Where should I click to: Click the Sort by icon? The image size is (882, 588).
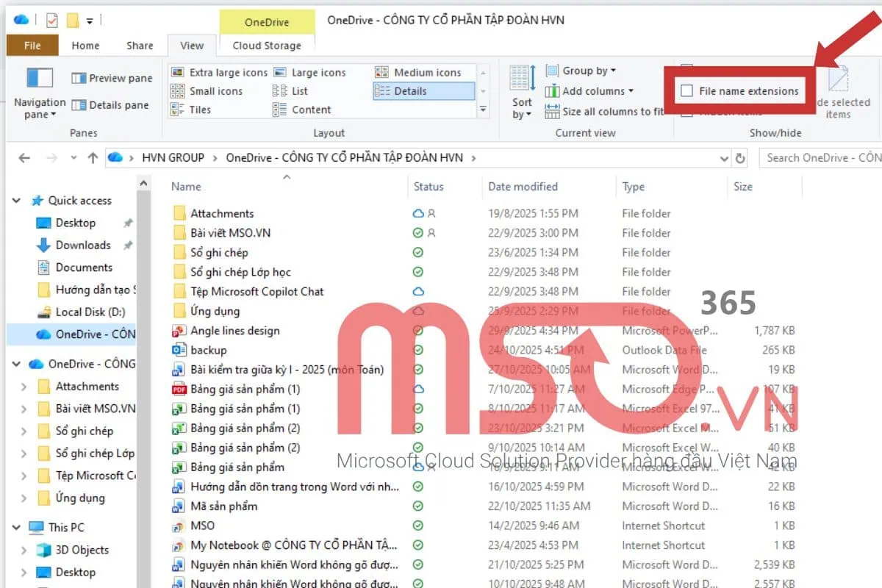click(523, 79)
